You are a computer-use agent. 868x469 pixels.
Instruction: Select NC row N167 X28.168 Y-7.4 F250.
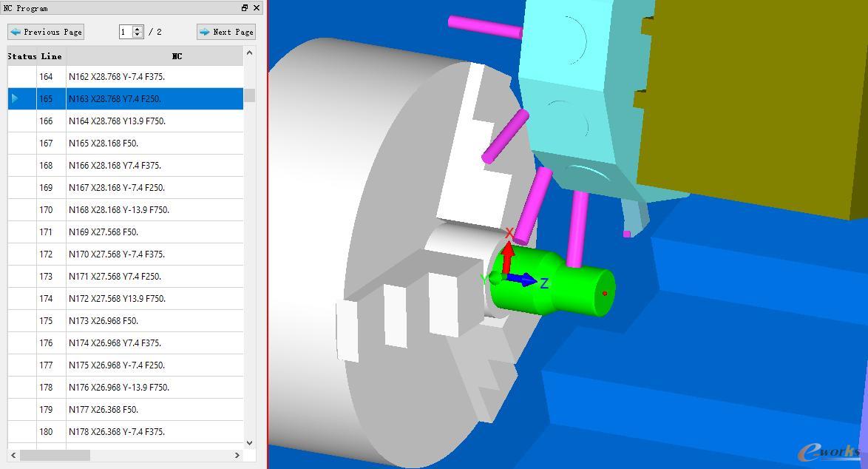pyautogui.click(x=126, y=187)
